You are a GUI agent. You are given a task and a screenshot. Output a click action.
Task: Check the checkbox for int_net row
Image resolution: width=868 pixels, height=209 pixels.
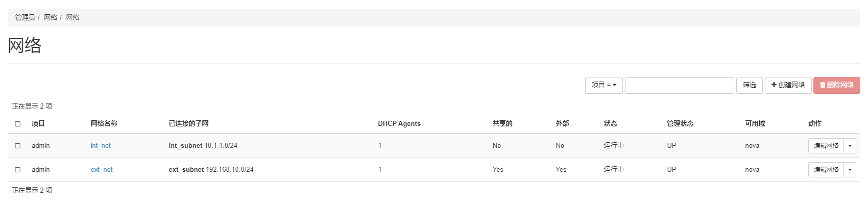(18, 146)
